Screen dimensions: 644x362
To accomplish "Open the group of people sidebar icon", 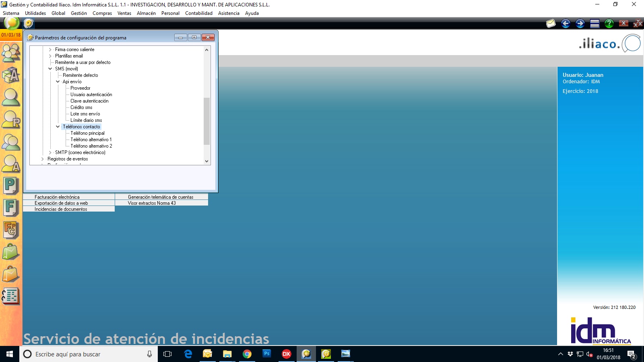I will click(11, 52).
